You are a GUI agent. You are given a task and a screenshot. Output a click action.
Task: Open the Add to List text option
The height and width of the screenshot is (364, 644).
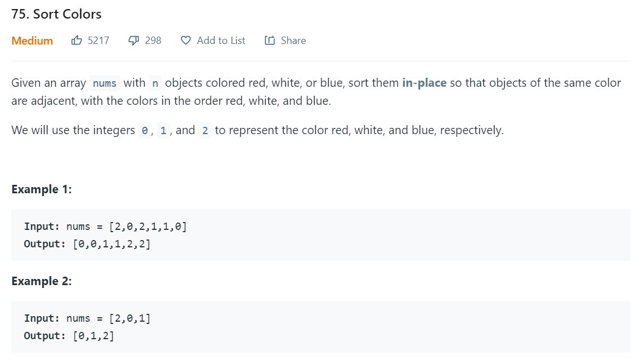click(221, 41)
